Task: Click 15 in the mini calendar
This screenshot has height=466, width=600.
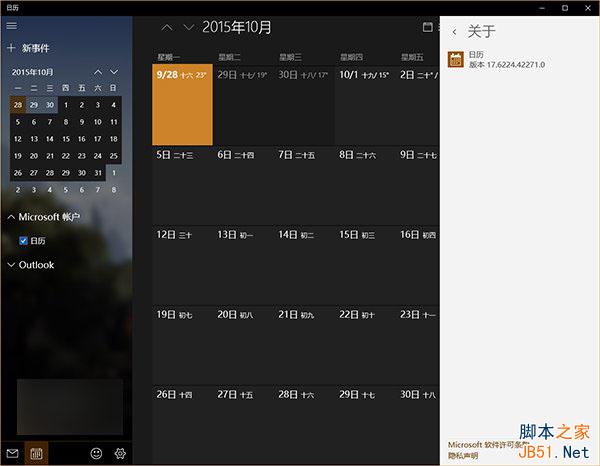Action: click(66, 139)
